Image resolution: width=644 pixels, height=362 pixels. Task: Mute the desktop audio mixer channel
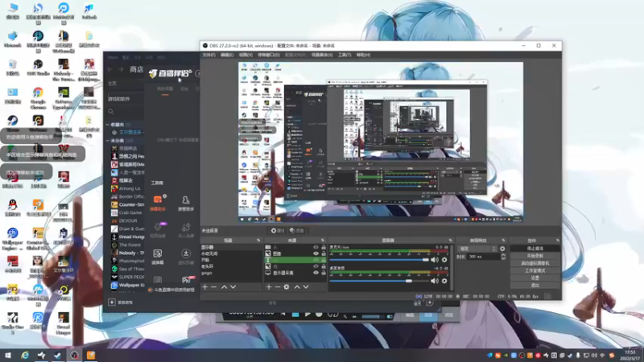(x=435, y=281)
